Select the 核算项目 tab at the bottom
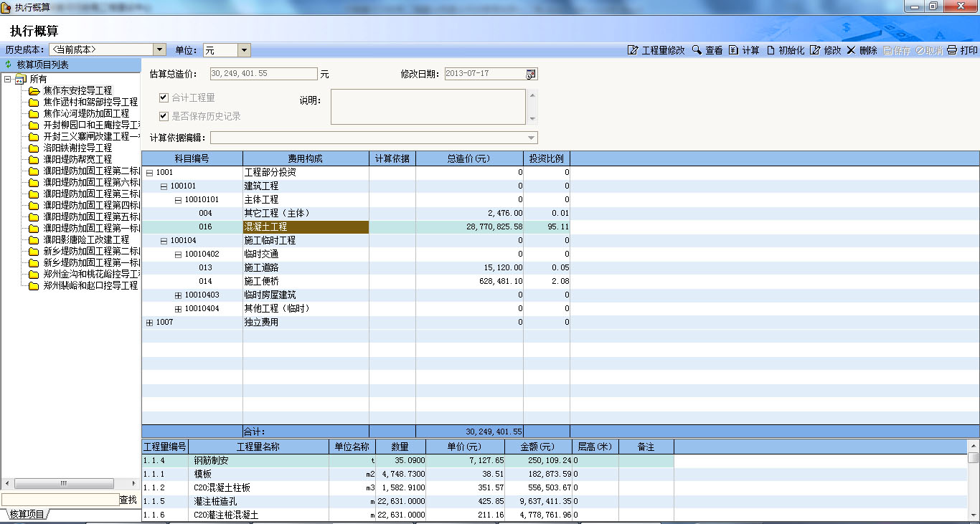This screenshot has height=524, width=980. coord(26,515)
